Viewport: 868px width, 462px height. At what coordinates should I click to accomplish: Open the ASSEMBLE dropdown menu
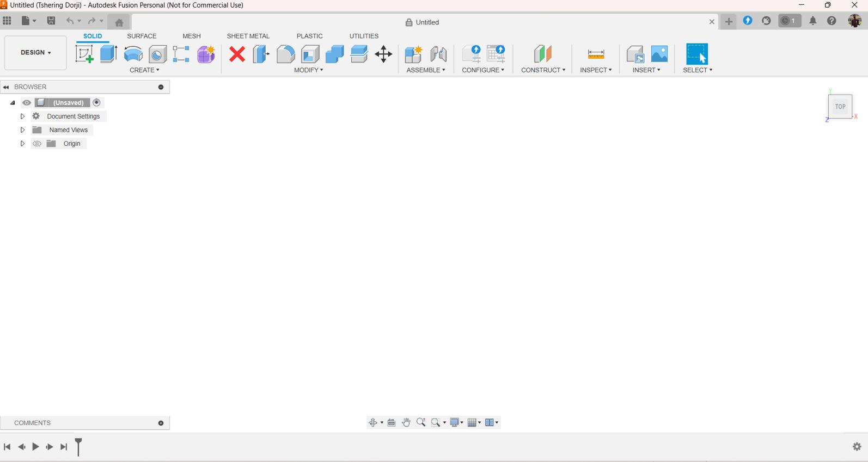click(426, 70)
